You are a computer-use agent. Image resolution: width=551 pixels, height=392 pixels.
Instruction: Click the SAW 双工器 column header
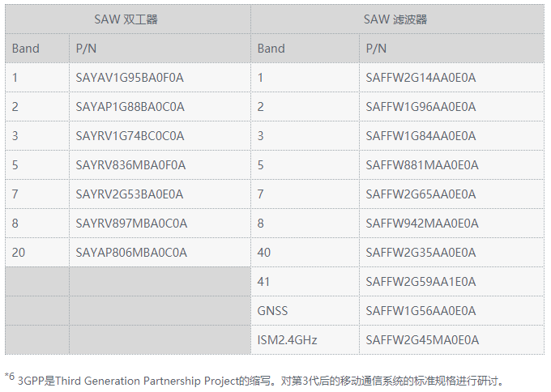pos(127,19)
